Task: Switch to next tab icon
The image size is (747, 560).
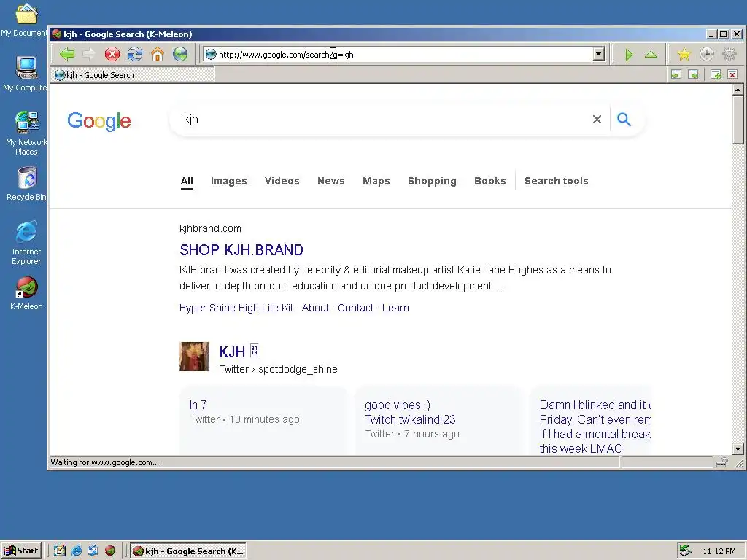Action: click(x=693, y=75)
